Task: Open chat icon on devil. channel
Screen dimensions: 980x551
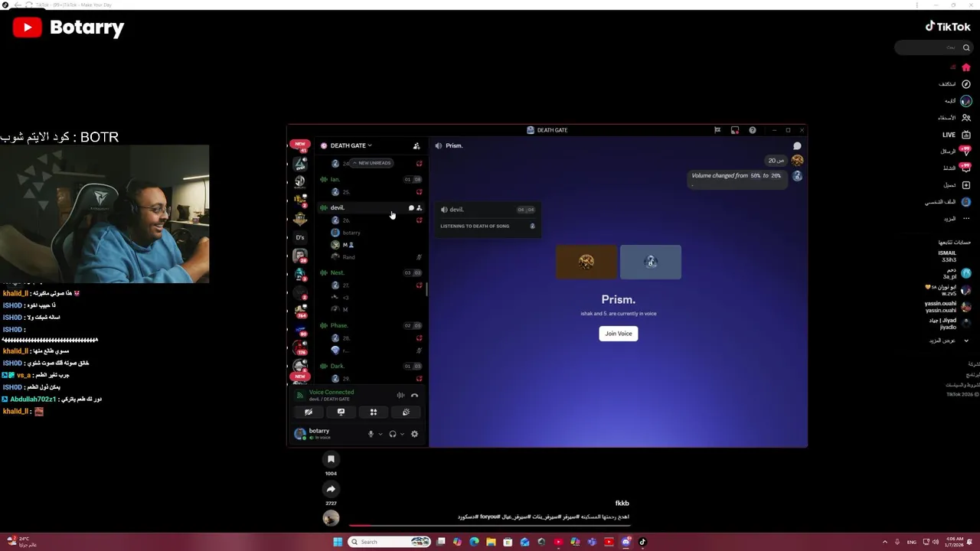Action: (x=411, y=207)
